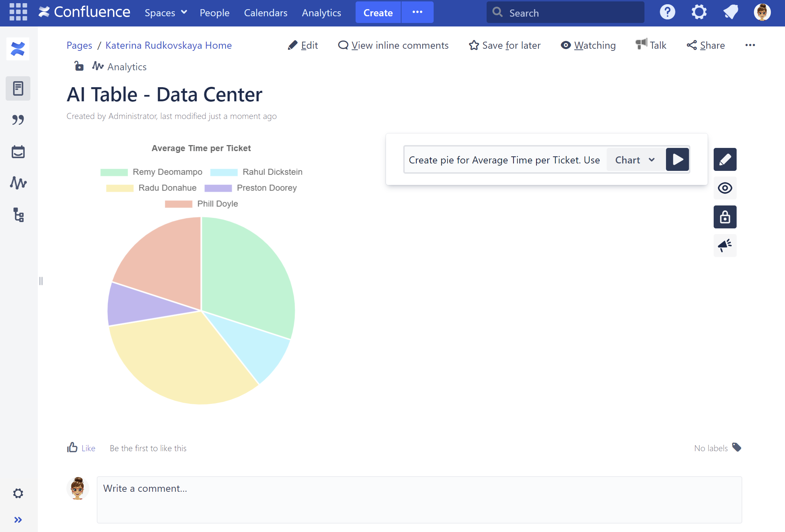Toggle the eye preview icon beside chart
This screenshot has height=532, width=785.
(725, 188)
